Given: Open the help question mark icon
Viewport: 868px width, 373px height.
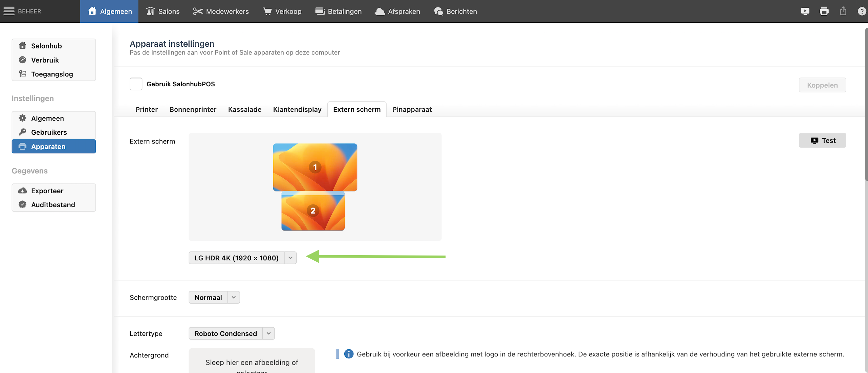Looking at the screenshot, I should (862, 11).
